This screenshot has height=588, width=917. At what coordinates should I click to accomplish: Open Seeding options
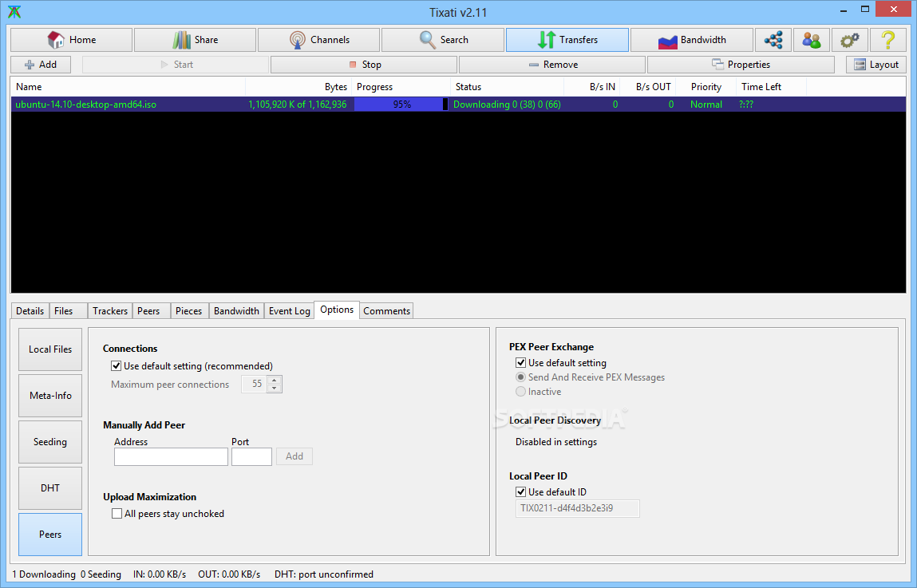tap(50, 442)
